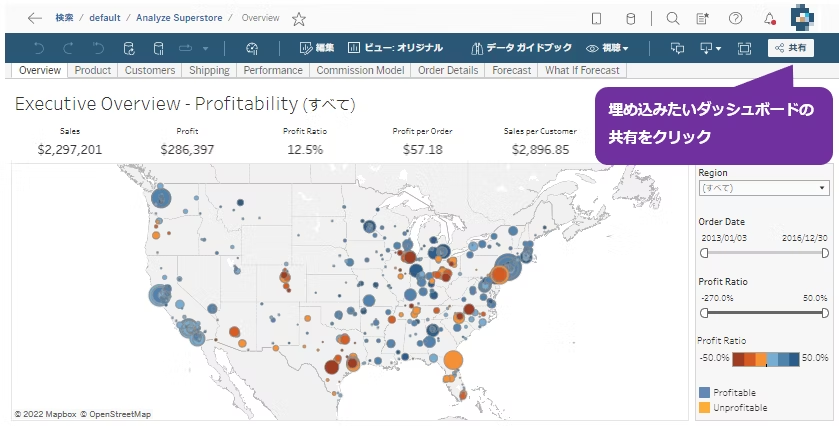
Task: Open the replay animation control
Action: coord(185,48)
